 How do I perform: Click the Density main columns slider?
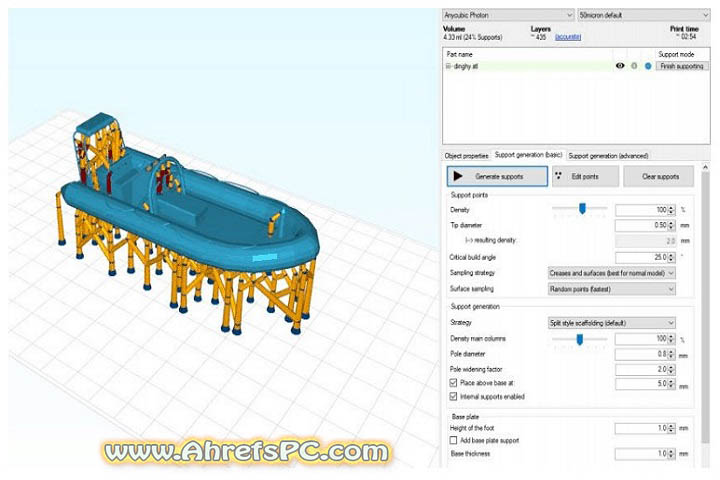[x=580, y=339]
